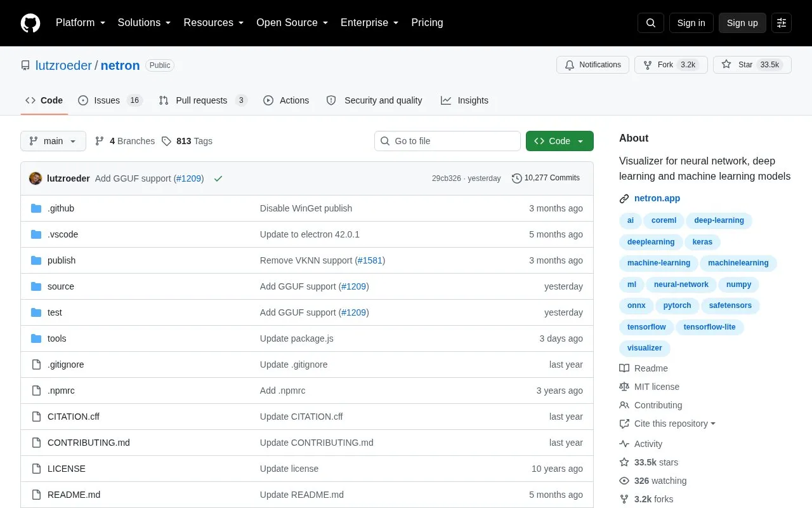The height and width of the screenshot is (508, 812).
Task: Open the 10,277 Commits history
Action: click(x=546, y=178)
